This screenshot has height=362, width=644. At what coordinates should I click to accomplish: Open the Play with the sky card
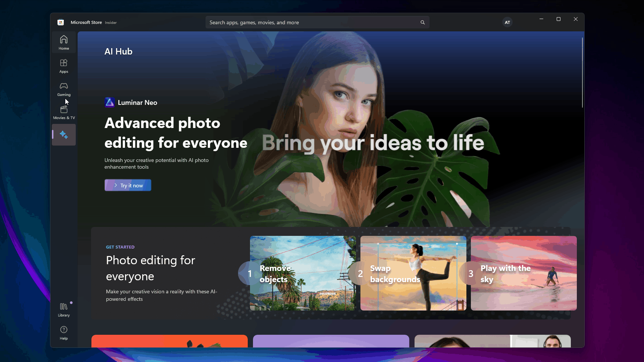[x=524, y=273]
